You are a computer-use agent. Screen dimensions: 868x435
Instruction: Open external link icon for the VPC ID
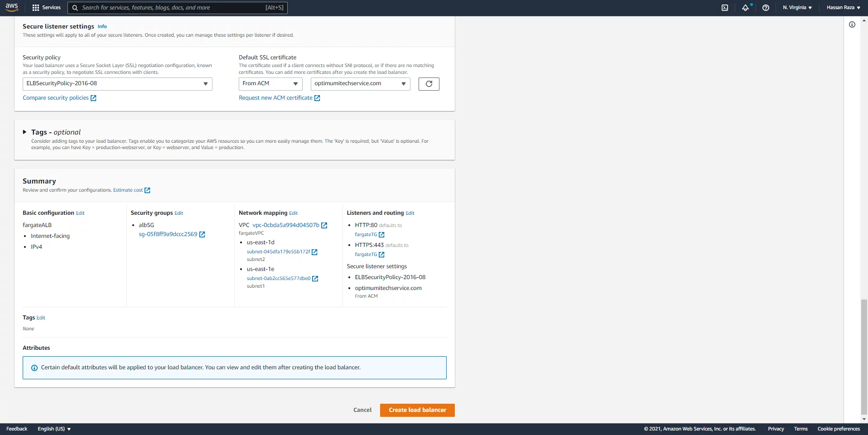pos(324,225)
